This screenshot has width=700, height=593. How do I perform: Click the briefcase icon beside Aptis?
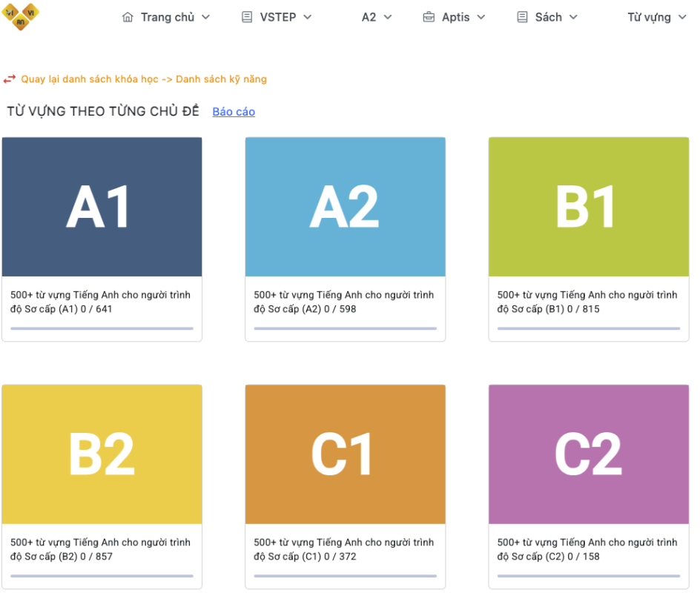point(429,17)
